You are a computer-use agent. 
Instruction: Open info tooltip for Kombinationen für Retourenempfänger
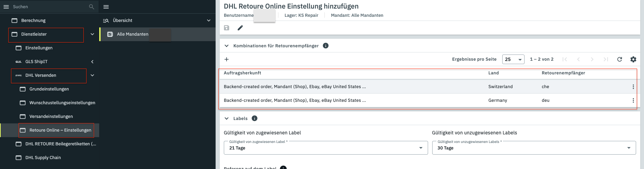[x=326, y=46]
